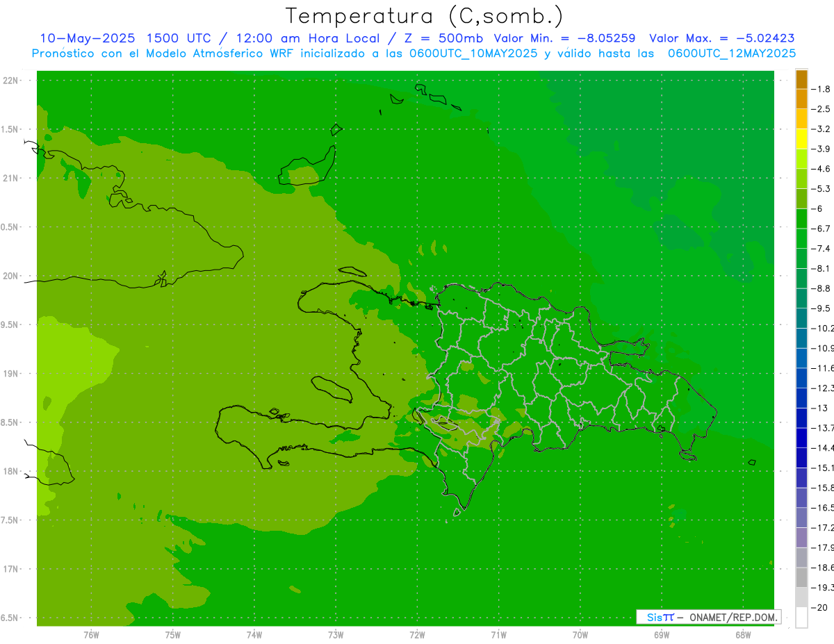Click the 68W longitude axis label
The width and height of the screenshot is (834, 644).
click(x=743, y=635)
